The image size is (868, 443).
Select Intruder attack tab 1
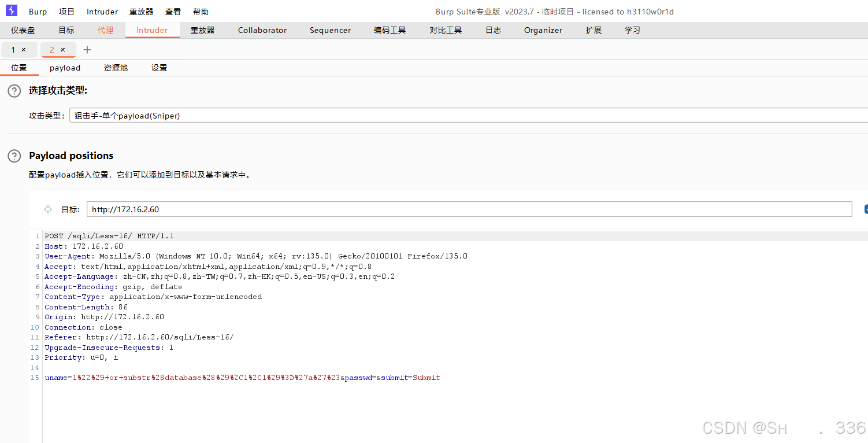coord(13,50)
